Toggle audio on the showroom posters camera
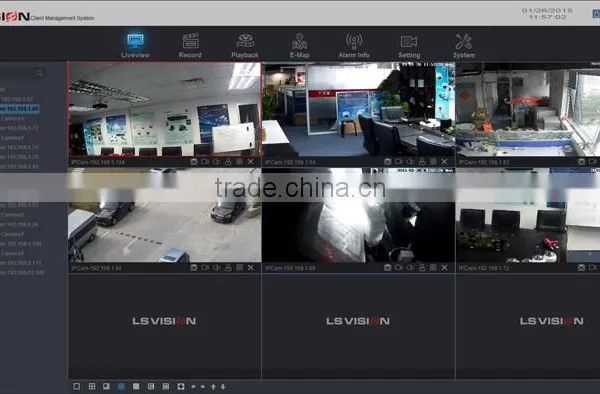The height and width of the screenshot is (394, 600). point(217,162)
